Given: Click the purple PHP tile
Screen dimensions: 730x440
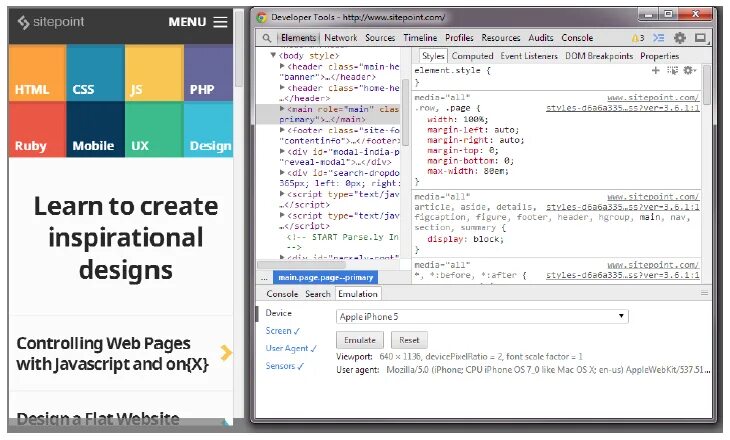Looking at the screenshot, I should click(209, 73).
